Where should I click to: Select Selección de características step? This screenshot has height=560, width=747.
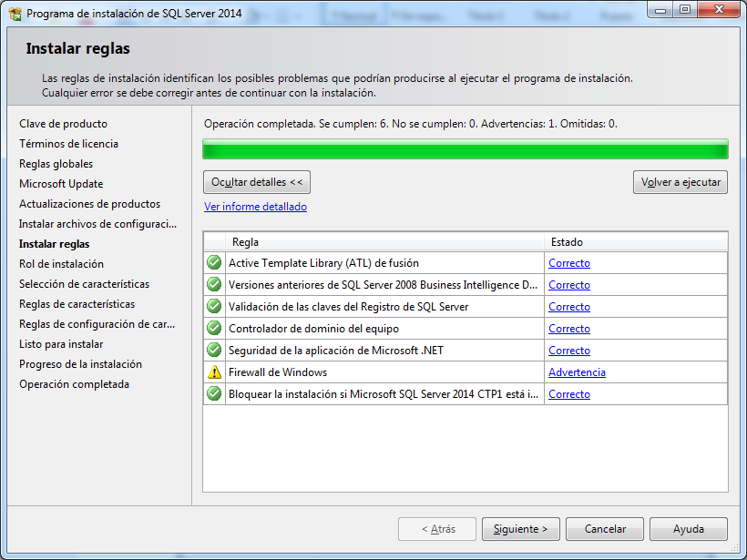pos(85,284)
